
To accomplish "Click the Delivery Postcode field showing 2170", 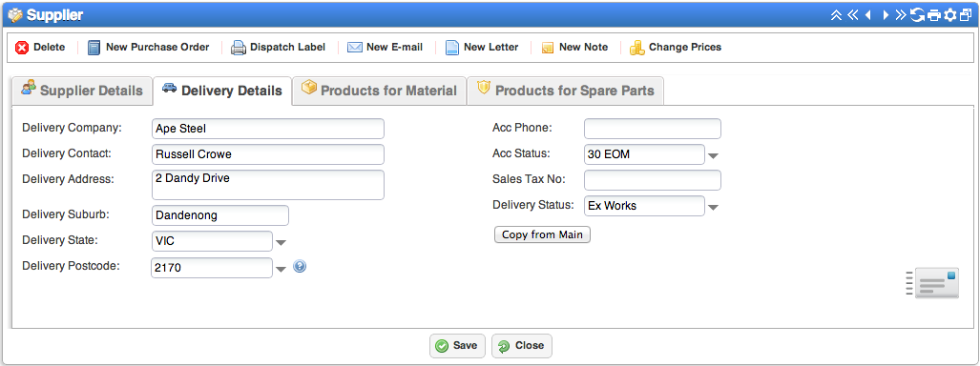I will 212,268.
